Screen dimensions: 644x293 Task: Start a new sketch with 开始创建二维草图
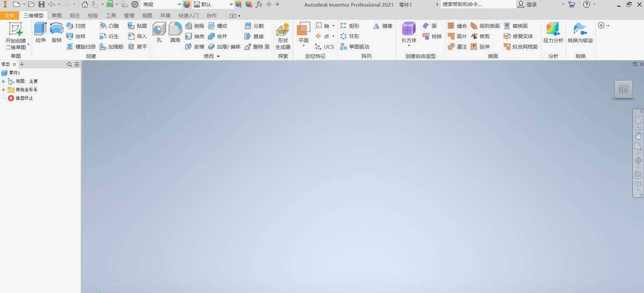pos(16,35)
